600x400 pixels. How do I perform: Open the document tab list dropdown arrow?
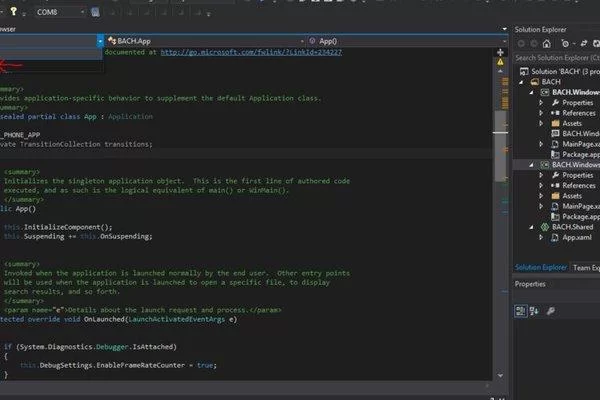click(x=504, y=29)
